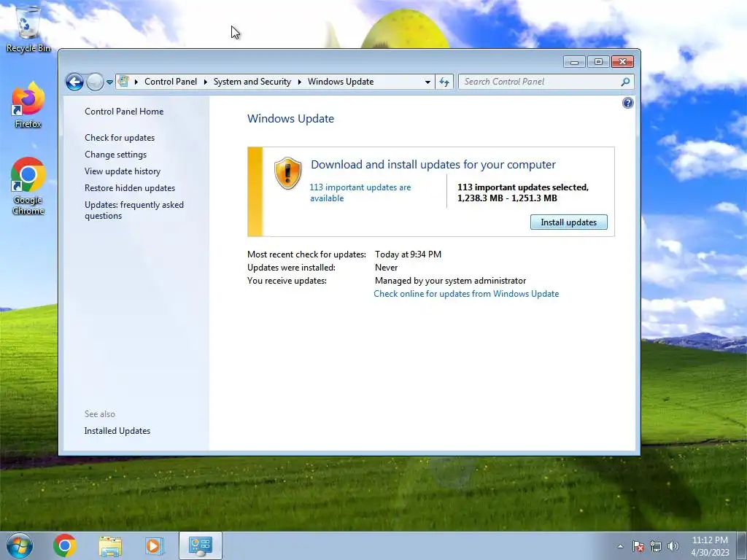Click the Refresh button in address bar
The width and height of the screenshot is (747, 560).
(444, 82)
